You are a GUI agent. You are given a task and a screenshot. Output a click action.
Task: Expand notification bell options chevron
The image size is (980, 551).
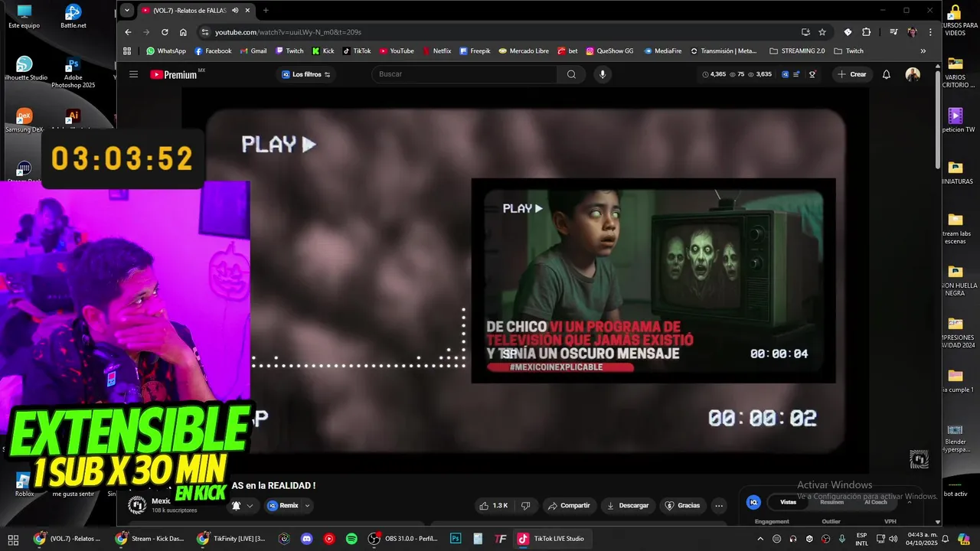tap(250, 506)
